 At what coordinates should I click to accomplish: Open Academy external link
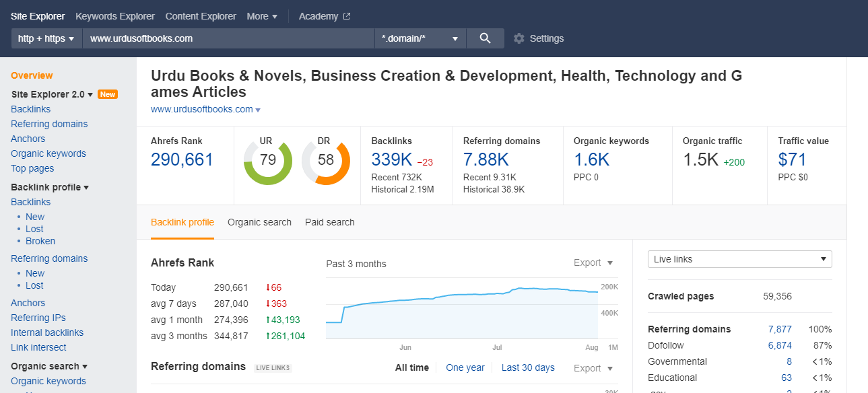point(325,16)
